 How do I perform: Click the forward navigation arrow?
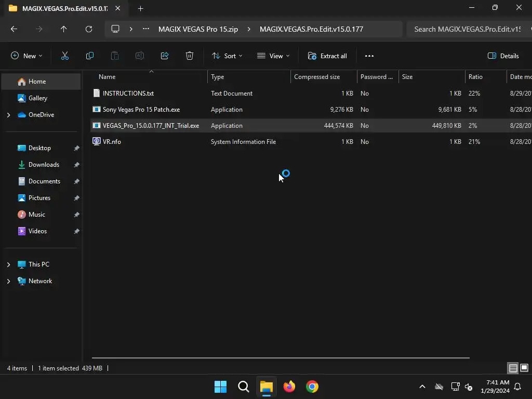click(x=39, y=29)
